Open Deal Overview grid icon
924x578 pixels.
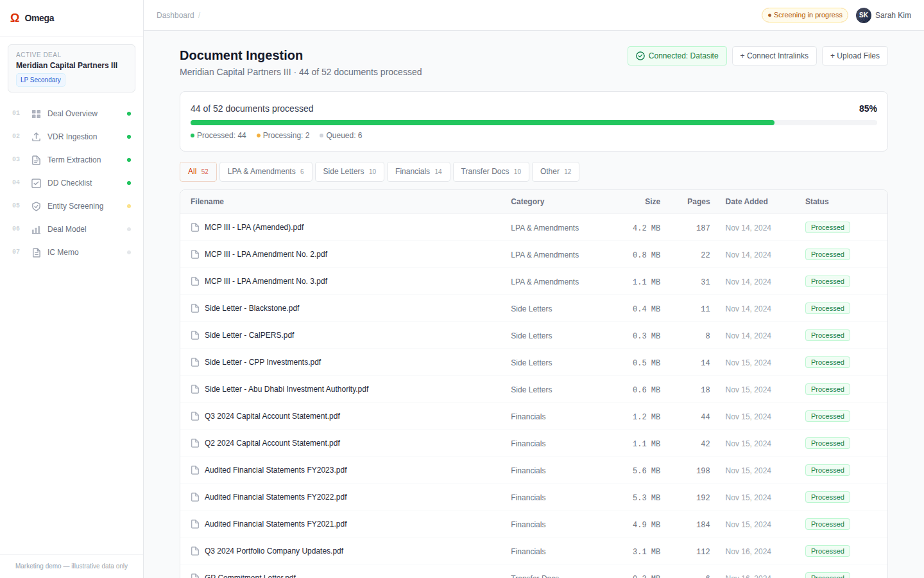point(37,114)
